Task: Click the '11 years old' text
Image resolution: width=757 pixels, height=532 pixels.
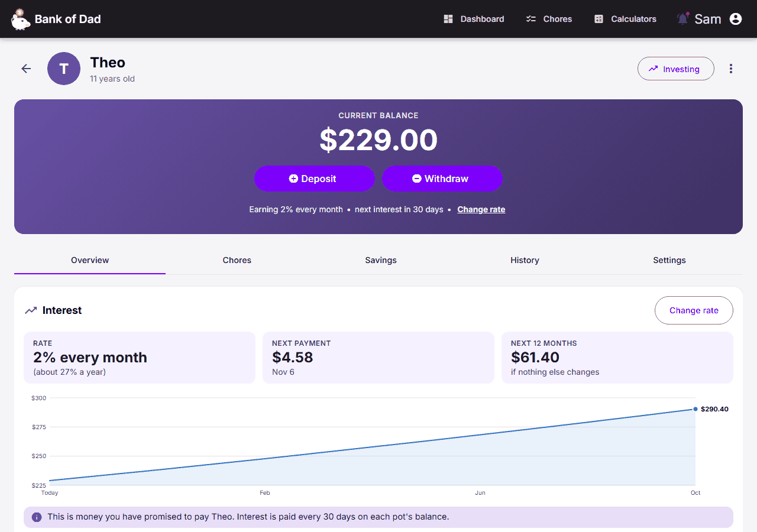Action: click(x=112, y=79)
